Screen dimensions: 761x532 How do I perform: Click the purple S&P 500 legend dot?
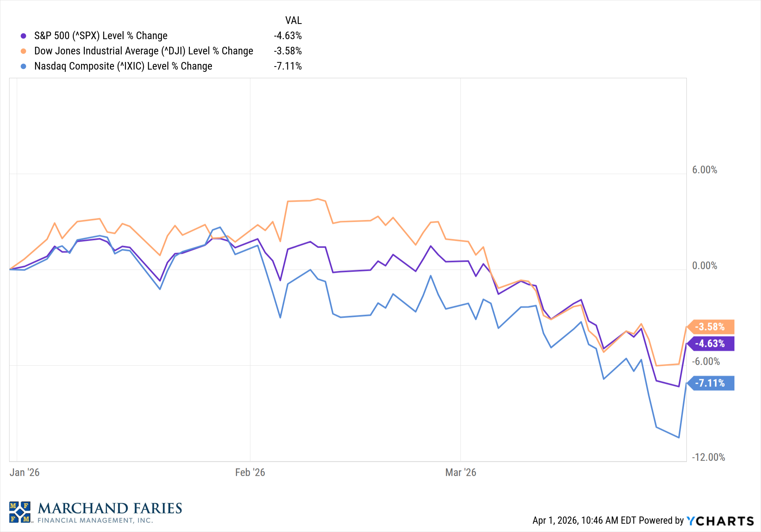click(24, 36)
